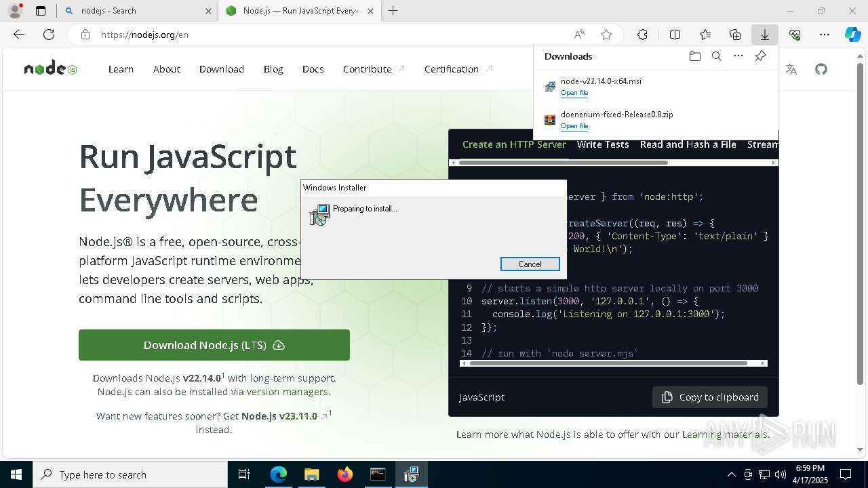Add this page to favorites star
The image size is (868, 488).
coord(606,35)
